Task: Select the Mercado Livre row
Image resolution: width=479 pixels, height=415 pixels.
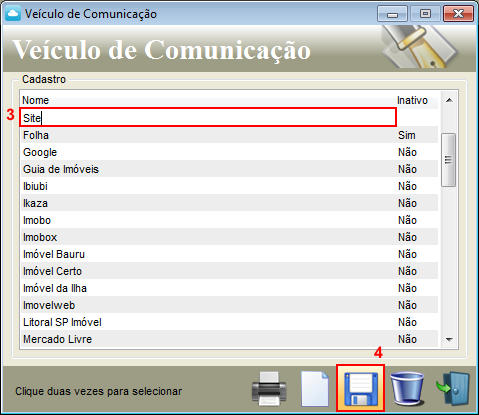Action: click(229, 339)
